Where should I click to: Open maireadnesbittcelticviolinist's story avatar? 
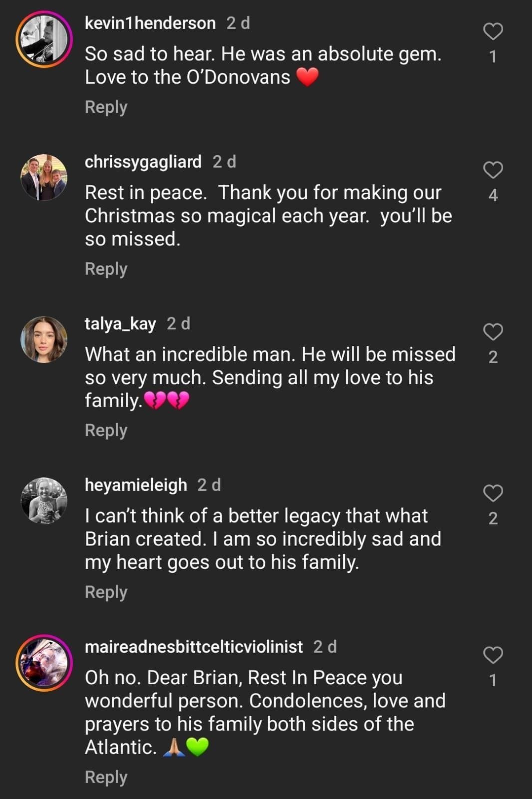[44, 663]
